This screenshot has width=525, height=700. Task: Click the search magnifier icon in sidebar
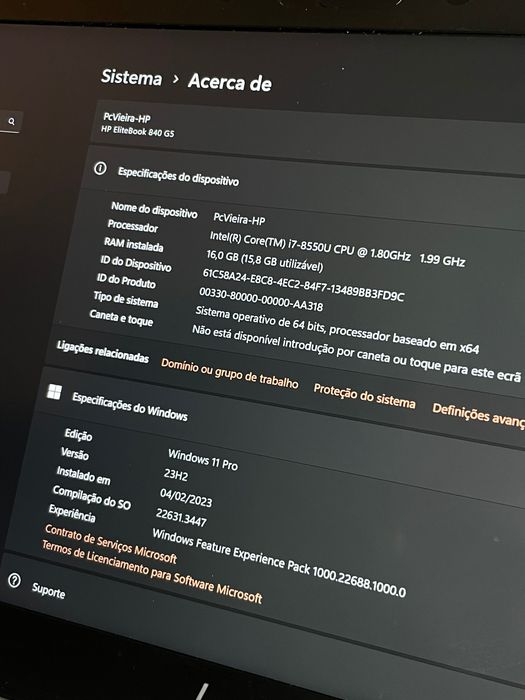(x=12, y=121)
